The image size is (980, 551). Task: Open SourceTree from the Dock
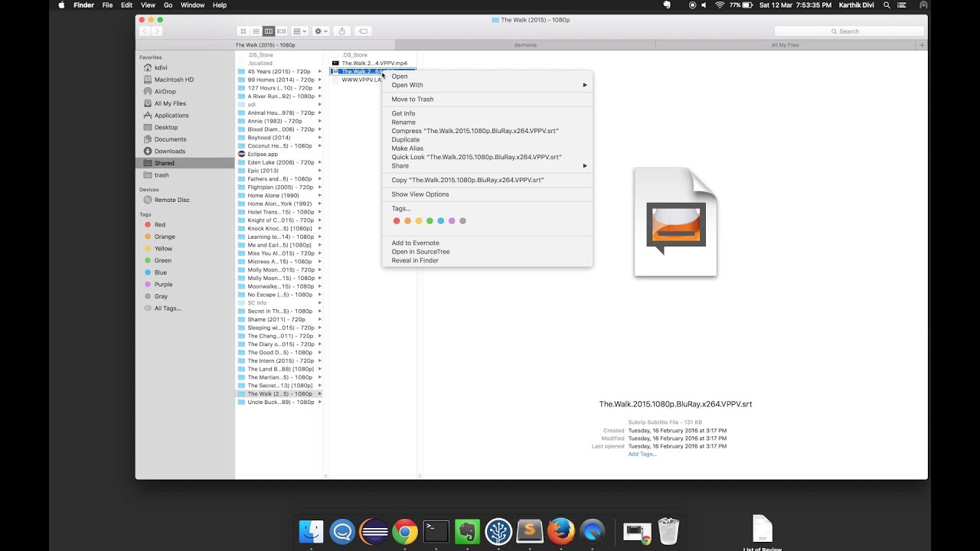[498, 531]
